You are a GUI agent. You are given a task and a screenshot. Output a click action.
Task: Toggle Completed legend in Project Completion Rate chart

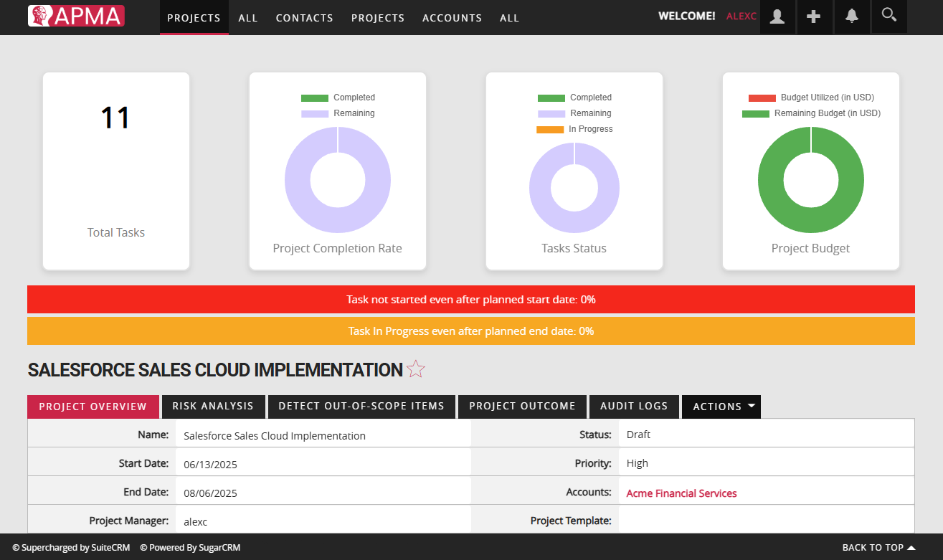tap(338, 98)
